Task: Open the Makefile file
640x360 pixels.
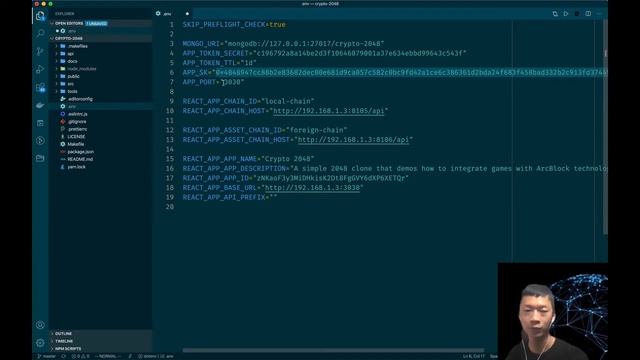Action: click(x=76, y=144)
